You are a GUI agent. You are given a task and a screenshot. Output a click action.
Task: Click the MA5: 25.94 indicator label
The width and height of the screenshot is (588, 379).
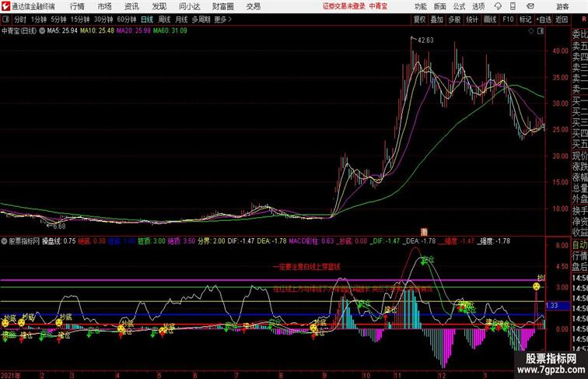coord(62,31)
